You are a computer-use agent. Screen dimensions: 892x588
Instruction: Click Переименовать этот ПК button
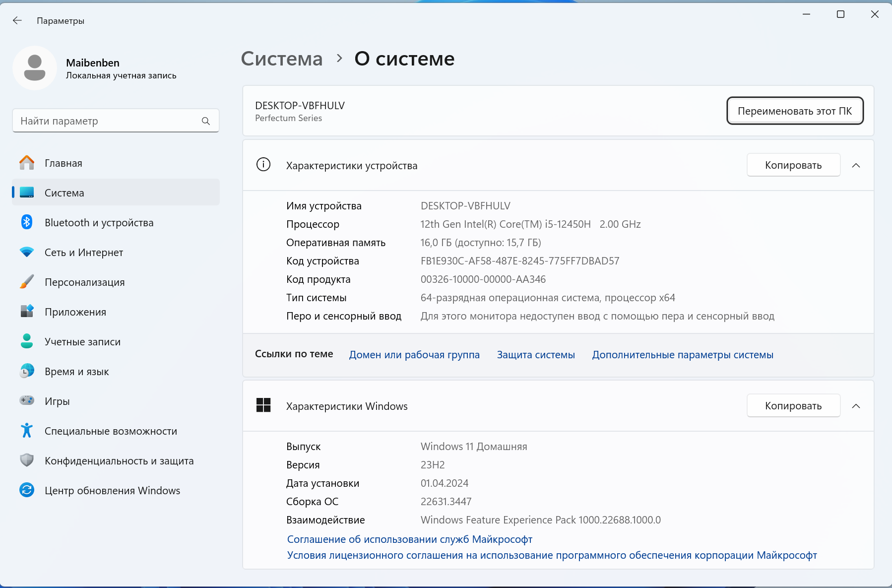tap(795, 111)
